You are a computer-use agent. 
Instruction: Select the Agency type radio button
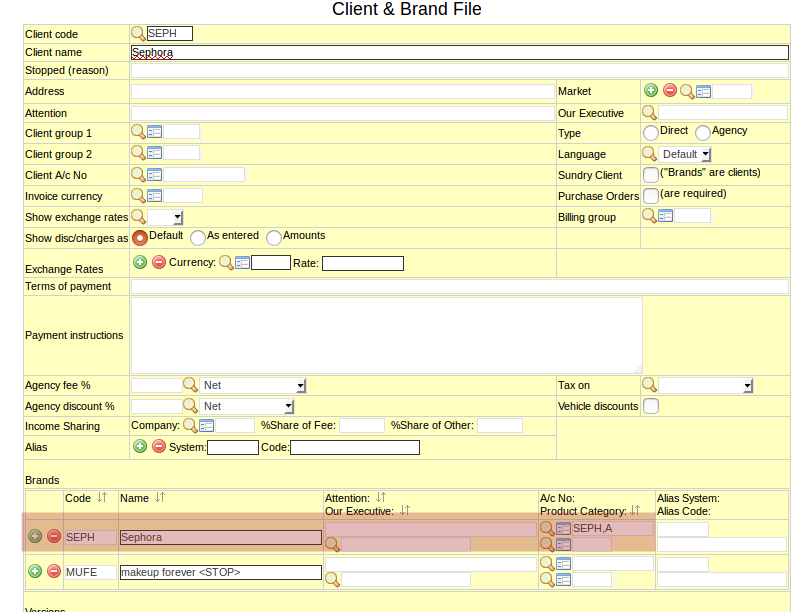703,133
